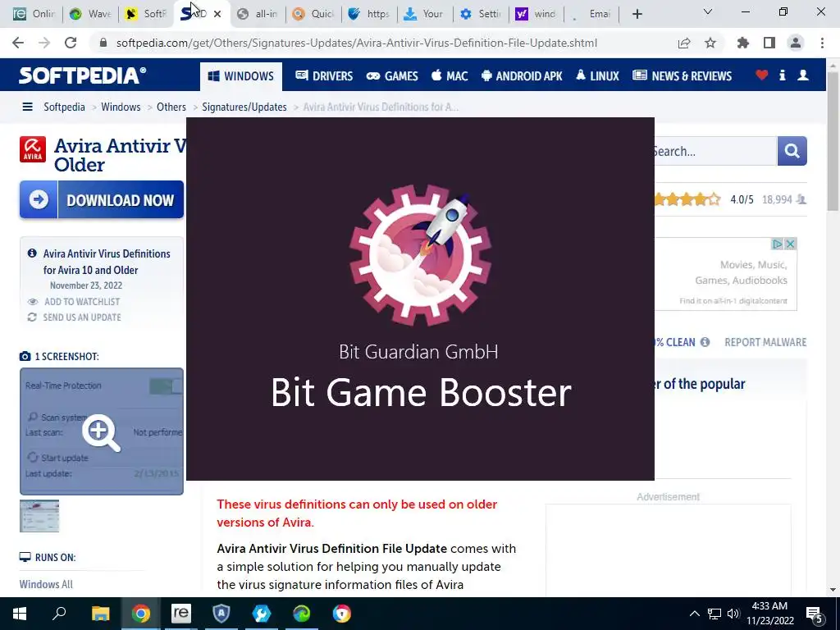Switch to the Settings tab

pyautogui.click(x=481, y=14)
